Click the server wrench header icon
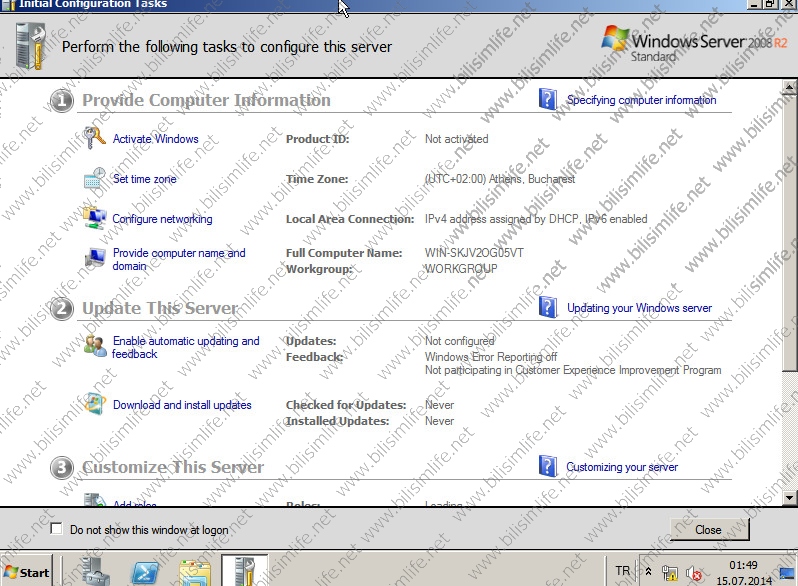 [x=30, y=46]
